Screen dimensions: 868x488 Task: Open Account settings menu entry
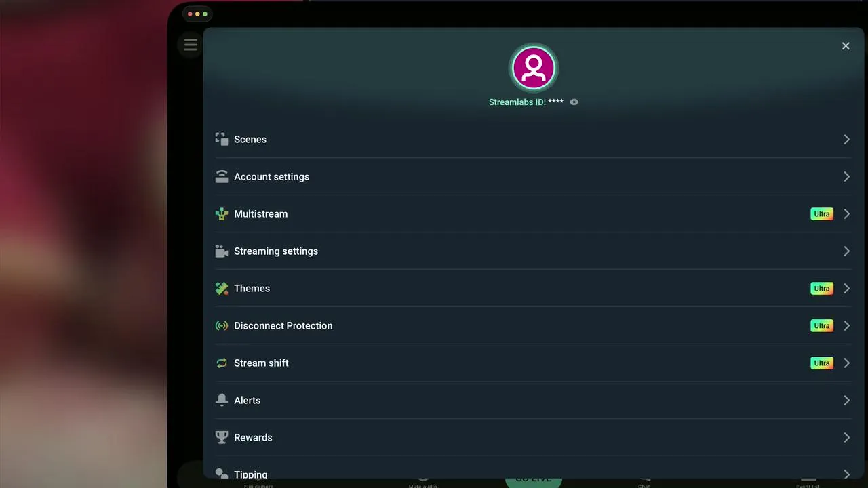tap(533, 176)
